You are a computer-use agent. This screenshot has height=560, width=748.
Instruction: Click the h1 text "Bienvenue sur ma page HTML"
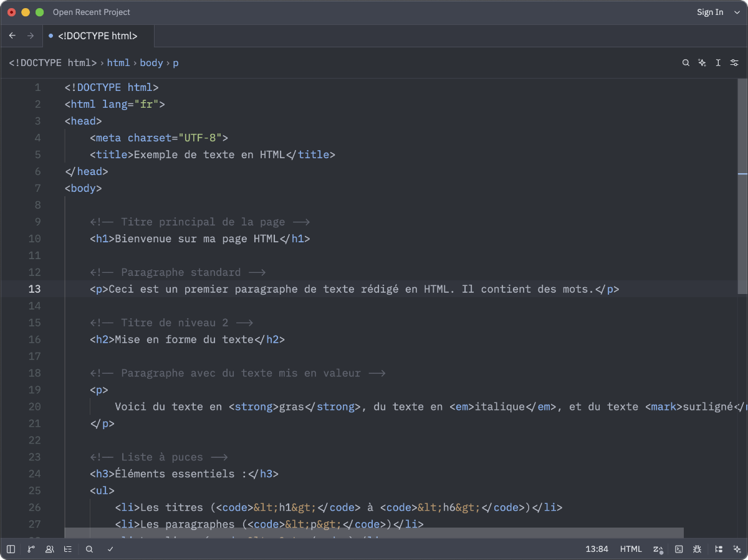(x=196, y=239)
